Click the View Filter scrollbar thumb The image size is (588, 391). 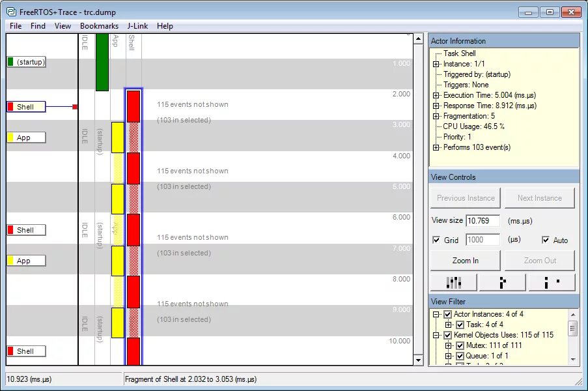[x=573, y=328]
